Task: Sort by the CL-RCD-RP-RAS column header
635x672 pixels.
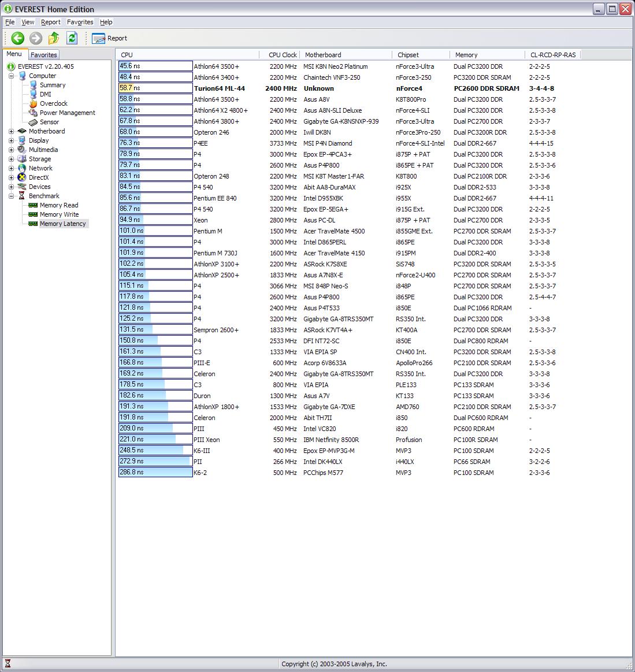Action: (x=553, y=55)
